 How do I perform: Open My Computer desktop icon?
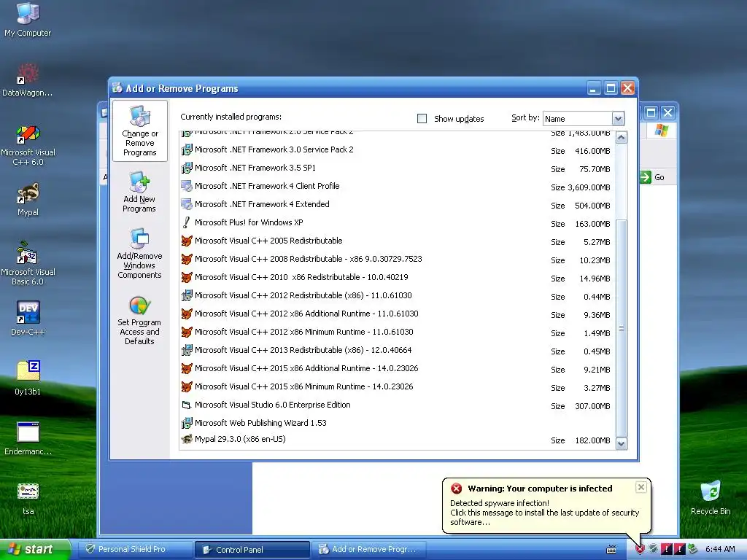28,19
